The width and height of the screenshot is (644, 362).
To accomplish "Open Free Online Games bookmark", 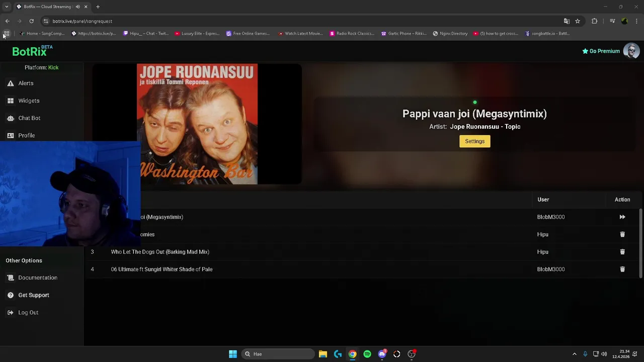I will [248, 34].
